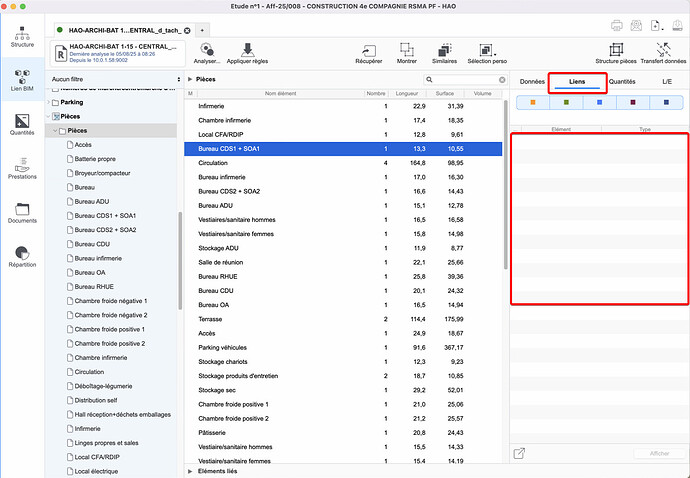Screen dimensions: 690x478
Task: Click the Structure pièces toolbar icon
Action: tap(616, 53)
